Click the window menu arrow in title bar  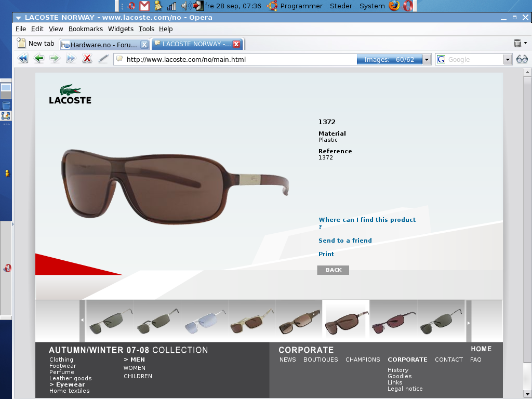[x=18, y=18]
